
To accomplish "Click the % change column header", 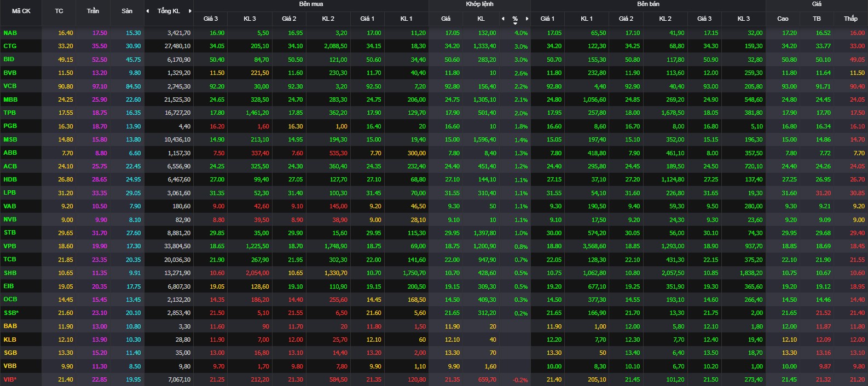I will 515,19.
